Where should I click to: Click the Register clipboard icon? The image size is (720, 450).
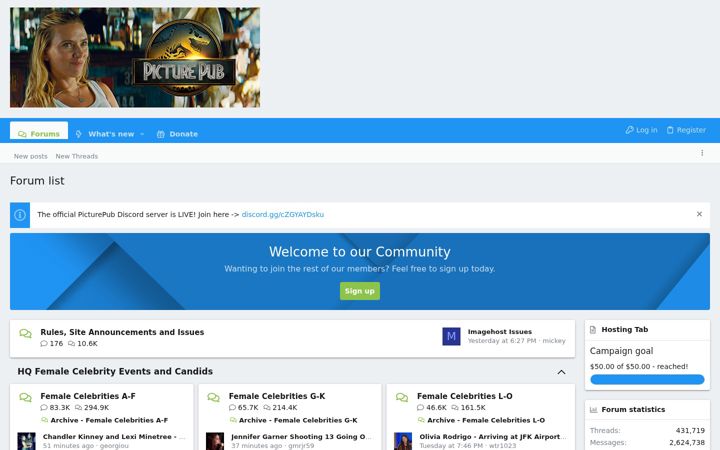pos(670,130)
